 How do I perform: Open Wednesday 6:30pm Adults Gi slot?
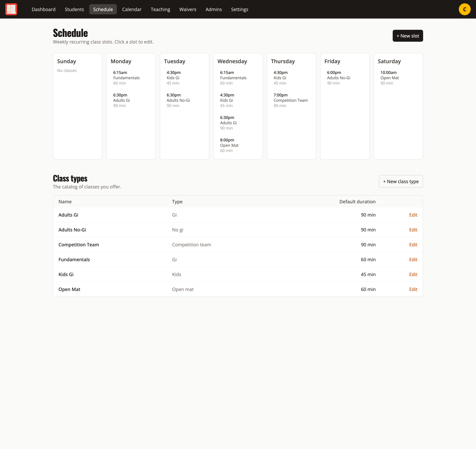(x=238, y=123)
